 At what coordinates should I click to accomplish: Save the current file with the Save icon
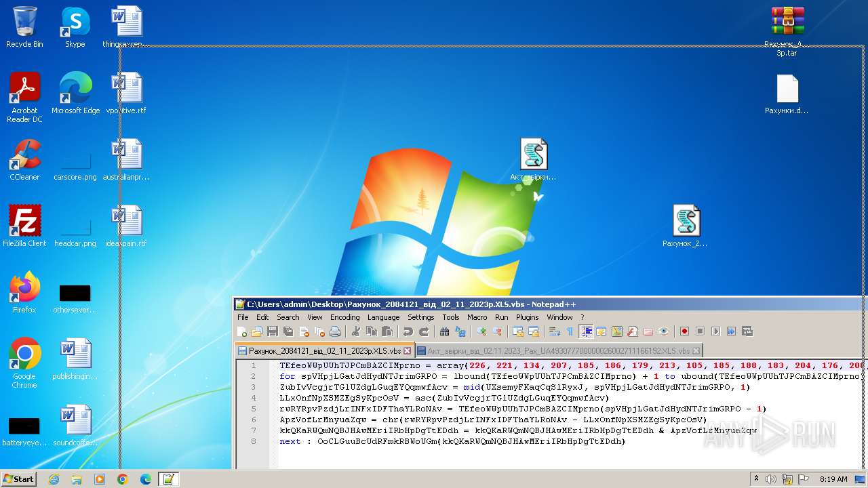(273, 331)
